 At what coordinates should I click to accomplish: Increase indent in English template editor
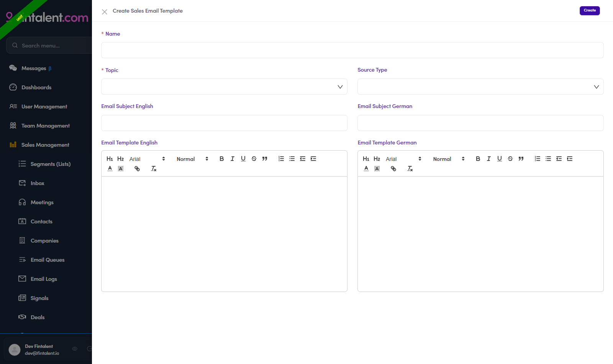313,159
